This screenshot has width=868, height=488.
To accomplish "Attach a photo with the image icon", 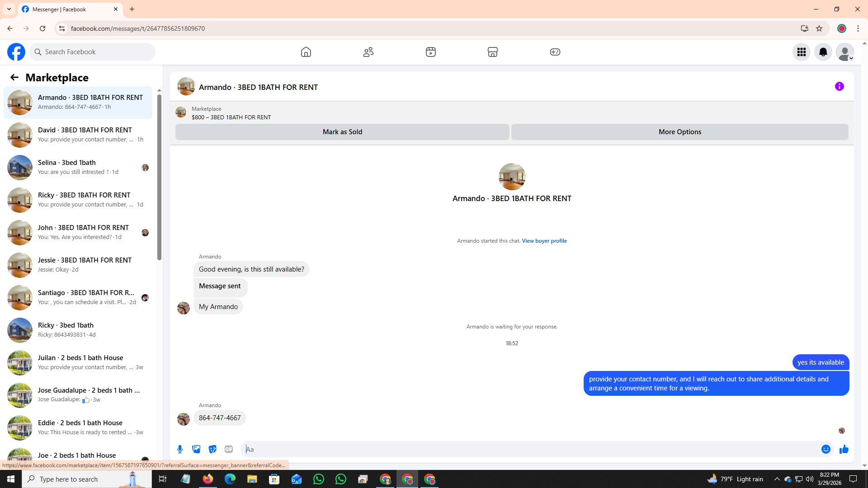I will (196, 449).
